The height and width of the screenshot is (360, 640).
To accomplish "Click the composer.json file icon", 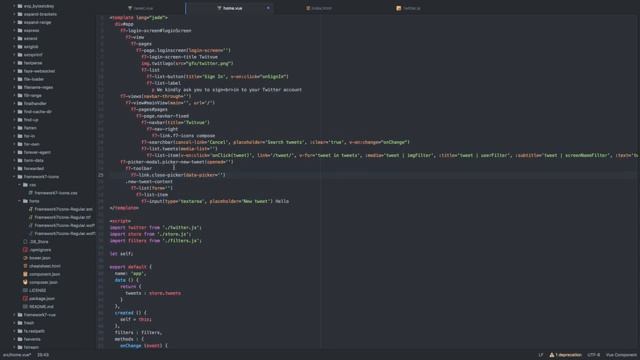I will click(x=25, y=282).
